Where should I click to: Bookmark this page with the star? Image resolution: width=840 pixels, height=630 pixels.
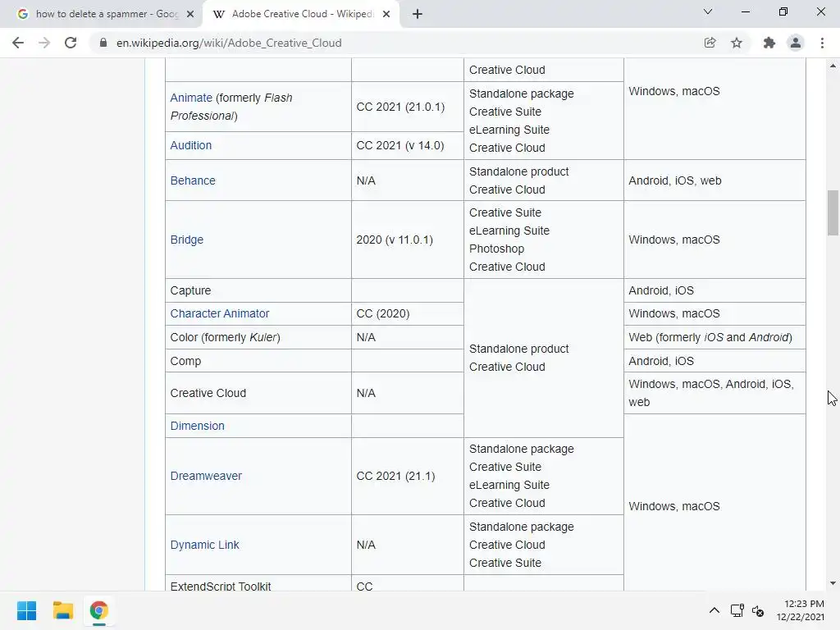(737, 43)
